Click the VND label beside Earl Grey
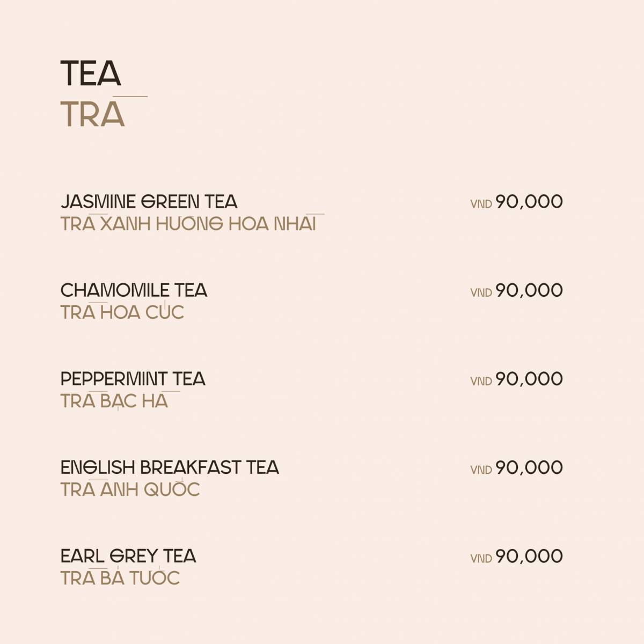 pos(481,559)
